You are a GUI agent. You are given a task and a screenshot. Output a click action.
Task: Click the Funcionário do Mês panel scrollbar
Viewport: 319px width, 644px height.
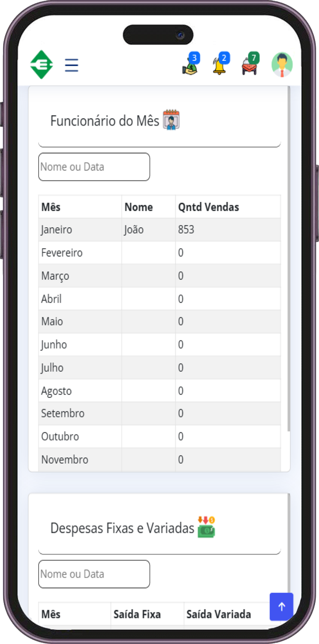tap(289, 258)
